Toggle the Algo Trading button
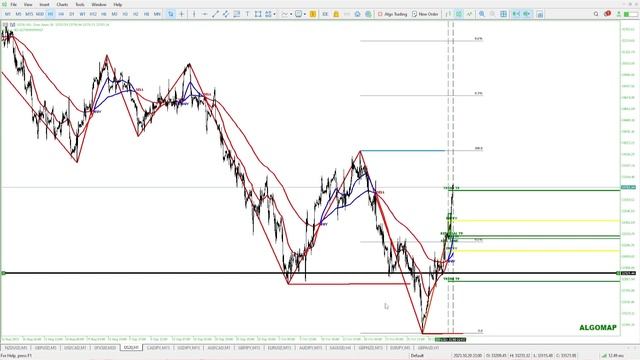Image resolution: width=640 pixels, height=360 pixels. (x=392, y=14)
